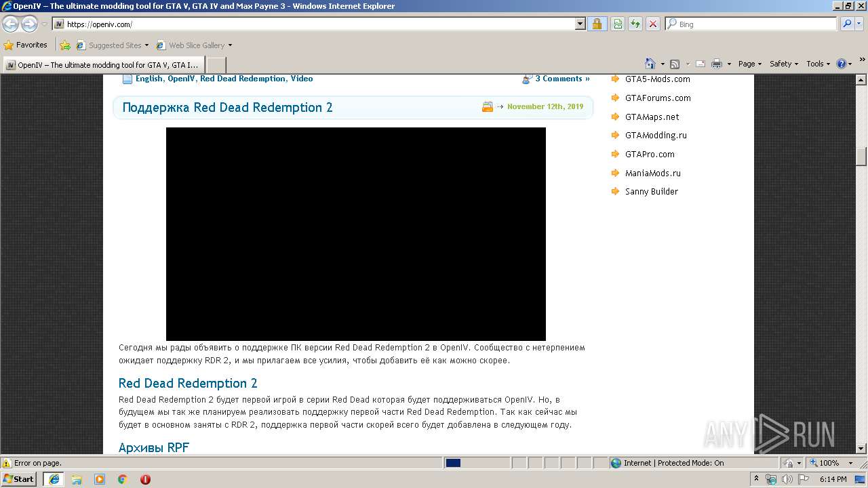The width and height of the screenshot is (868, 488).
Task: Go forward with the Forward arrow button
Action: pos(29,24)
